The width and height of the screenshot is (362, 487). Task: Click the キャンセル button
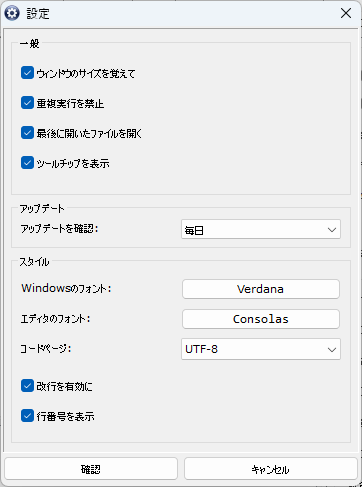pos(270,469)
